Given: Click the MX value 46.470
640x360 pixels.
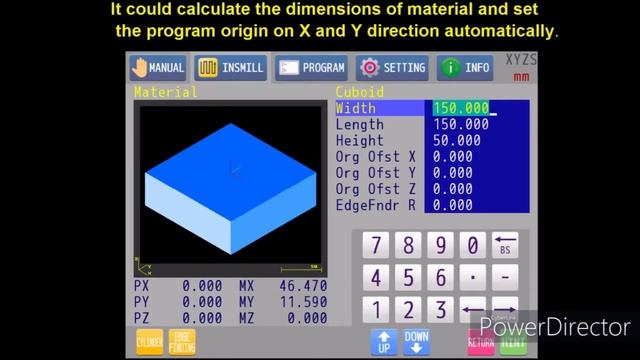Looking at the screenshot, I should pos(303,286).
